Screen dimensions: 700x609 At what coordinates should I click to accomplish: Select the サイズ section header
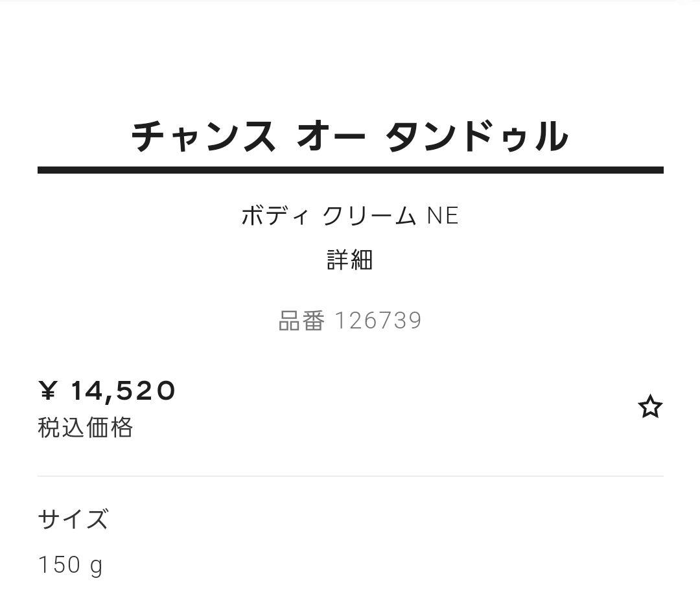(x=73, y=519)
